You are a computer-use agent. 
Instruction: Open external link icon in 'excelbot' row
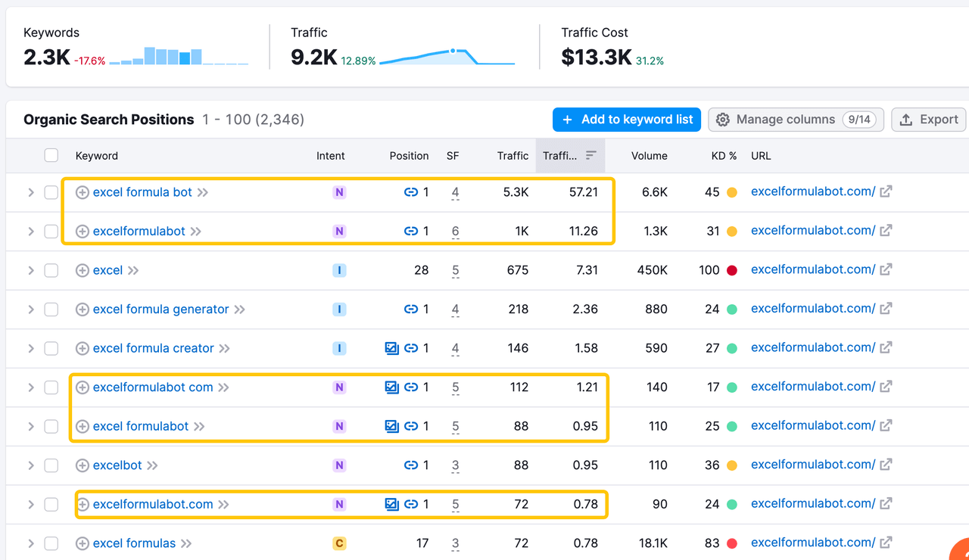point(886,465)
